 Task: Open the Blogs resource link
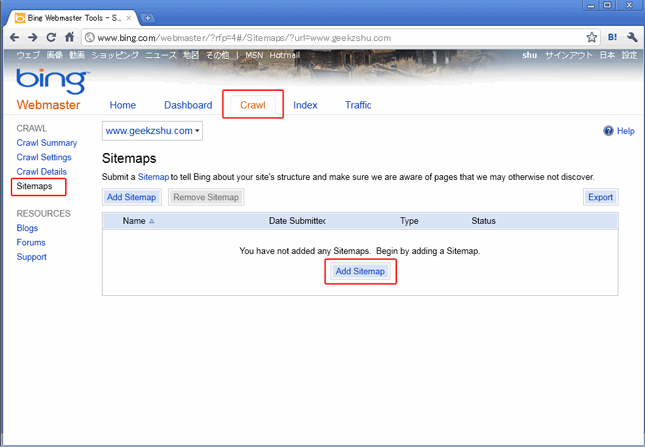pos(27,228)
